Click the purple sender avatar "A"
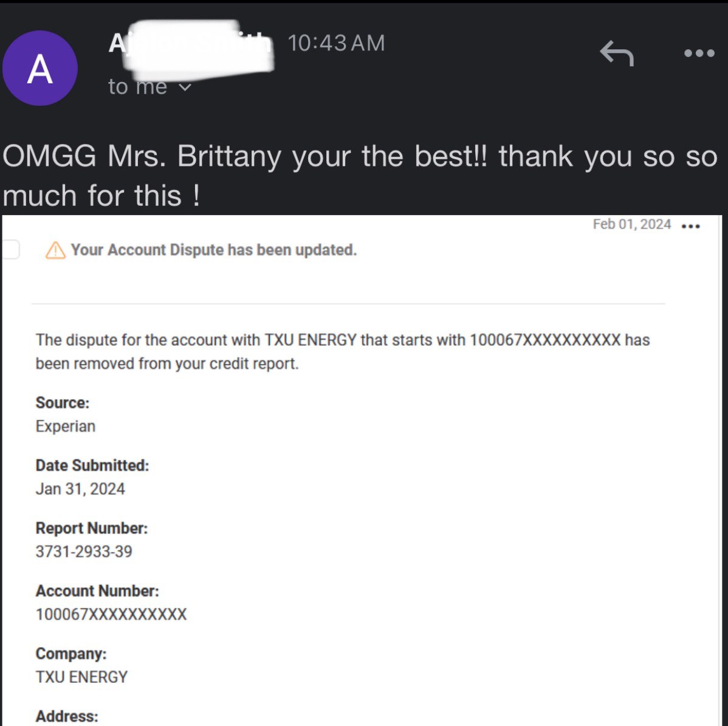Viewport: 728px width, 726px height. (40, 68)
